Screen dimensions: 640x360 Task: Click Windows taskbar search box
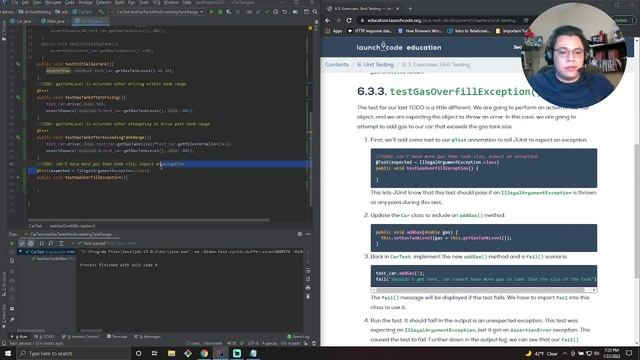(73, 353)
